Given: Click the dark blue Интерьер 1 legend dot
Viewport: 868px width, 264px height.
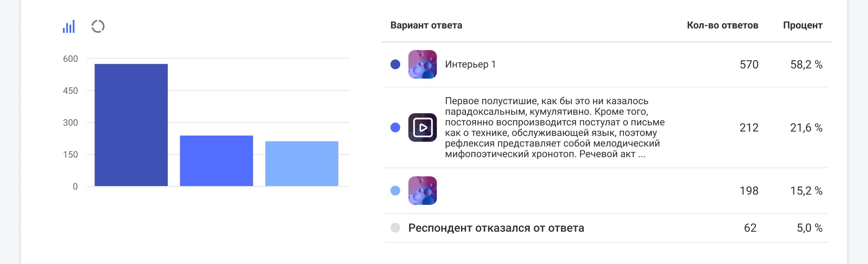Looking at the screenshot, I should [x=395, y=64].
